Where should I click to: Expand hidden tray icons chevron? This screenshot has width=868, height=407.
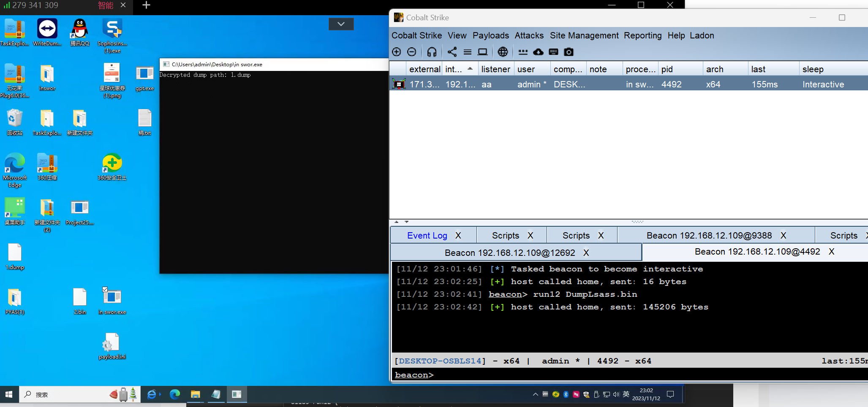535,394
